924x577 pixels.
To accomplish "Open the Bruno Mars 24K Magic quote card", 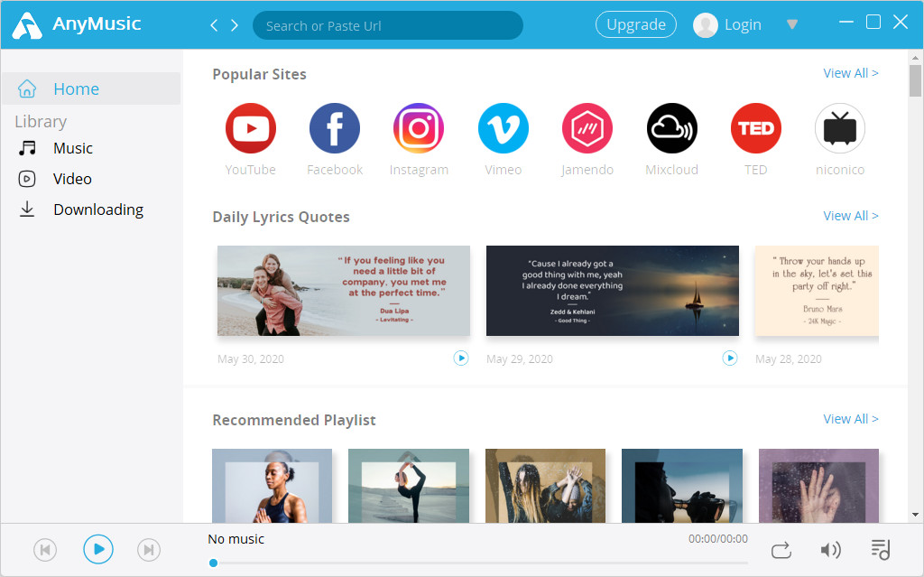I will point(817,291).
